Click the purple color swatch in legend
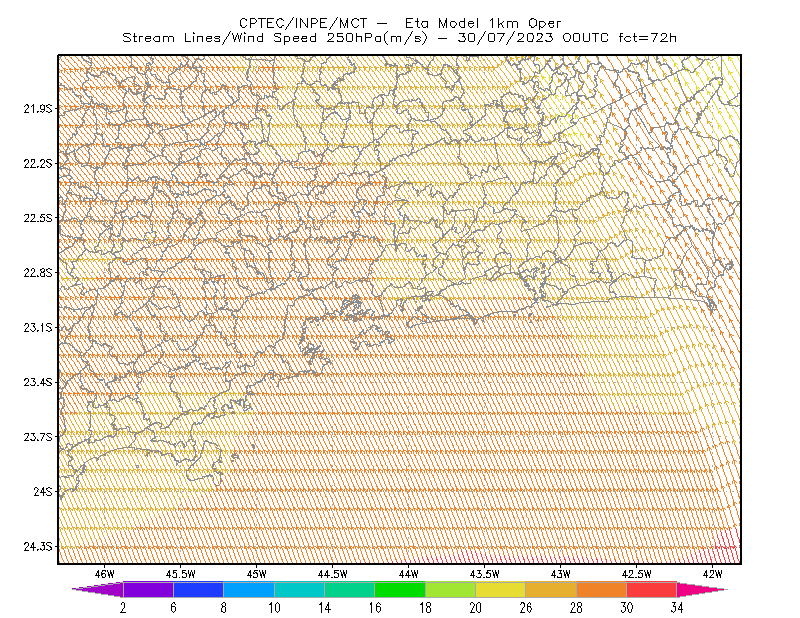 pos(148,589)
